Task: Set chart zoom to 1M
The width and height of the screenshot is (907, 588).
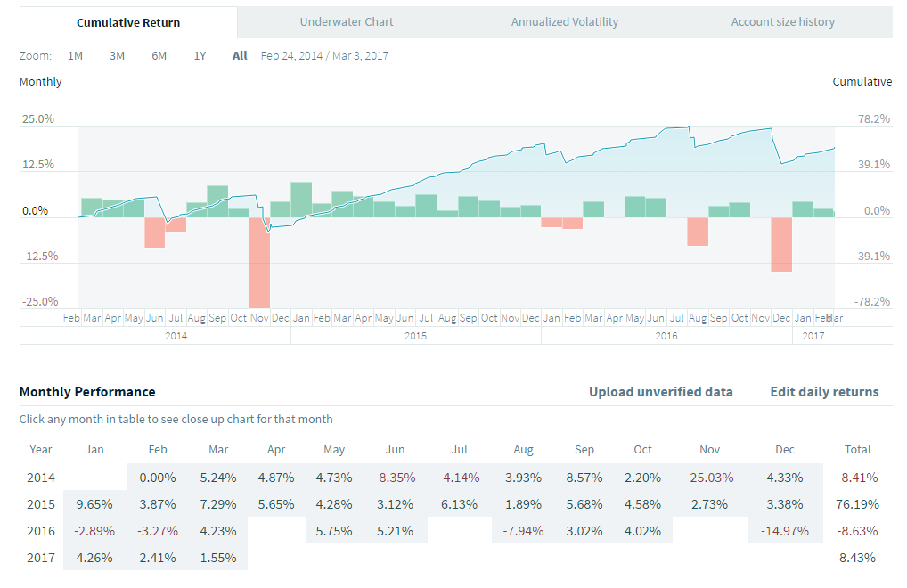Action: coord(76,55)
